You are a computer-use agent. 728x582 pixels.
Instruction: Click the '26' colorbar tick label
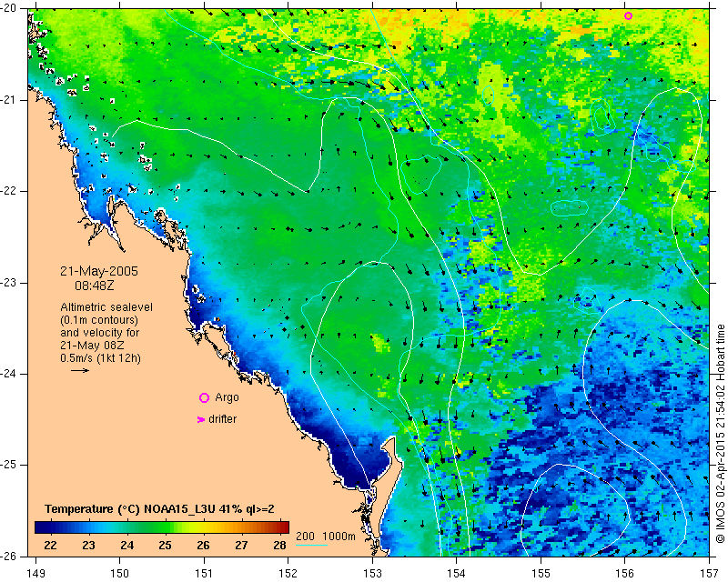click(203, 546)
